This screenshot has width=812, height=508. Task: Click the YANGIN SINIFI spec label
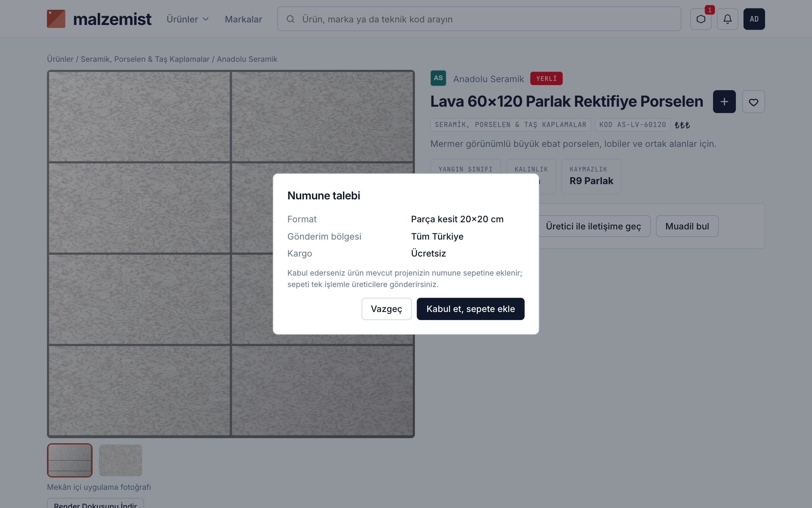click(465, 169)
